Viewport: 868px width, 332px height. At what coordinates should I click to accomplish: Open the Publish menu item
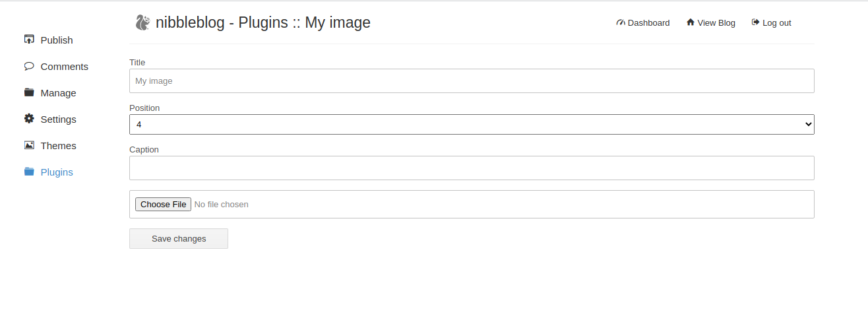point(49,40)
